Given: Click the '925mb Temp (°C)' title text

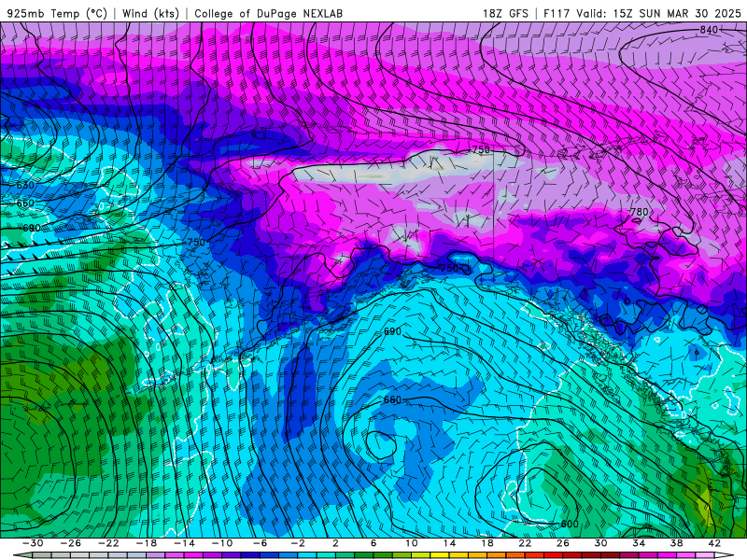Looking at the screenshot, I should click(57, 13).
